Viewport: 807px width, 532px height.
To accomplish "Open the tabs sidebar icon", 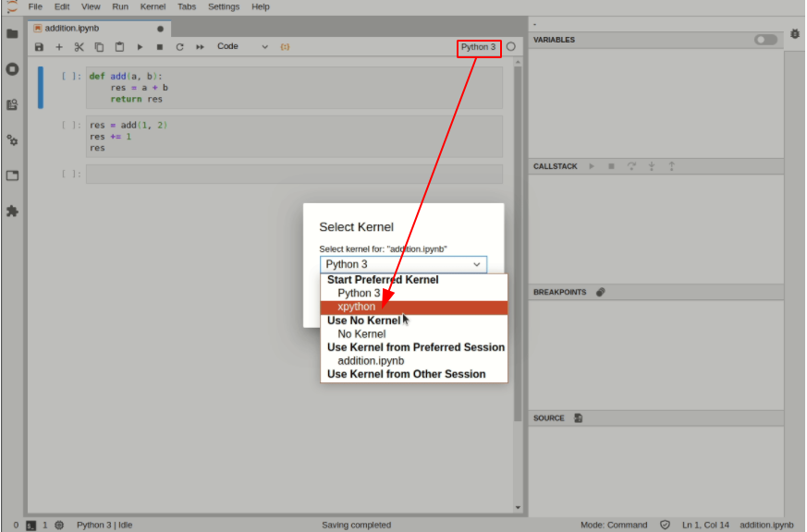I will [12, 175].
